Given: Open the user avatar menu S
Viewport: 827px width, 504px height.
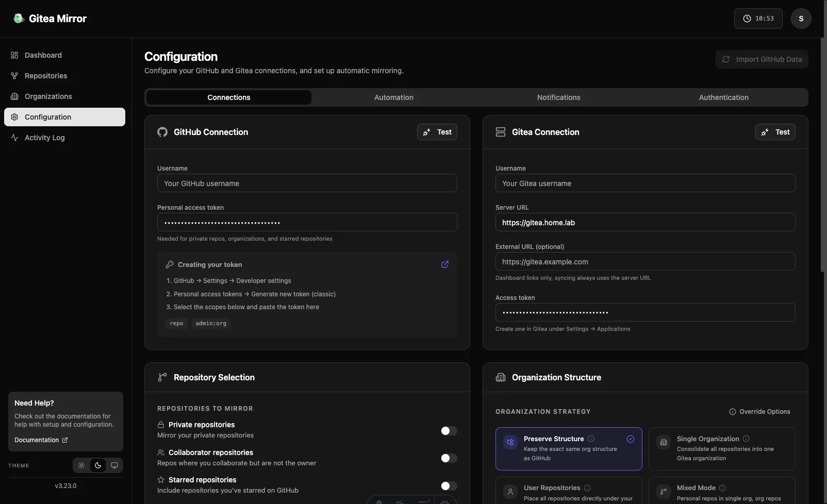Looking at the screenshot, I should click(x=801, y=19).
